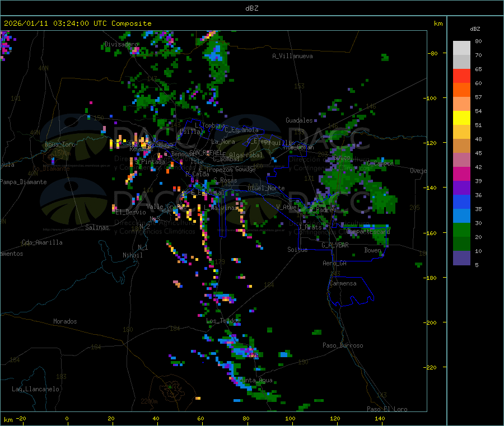Viewport: 504px width, 426px height.
Task: Click the 'Atuel_Norte' map label
Action: point(266,188)
